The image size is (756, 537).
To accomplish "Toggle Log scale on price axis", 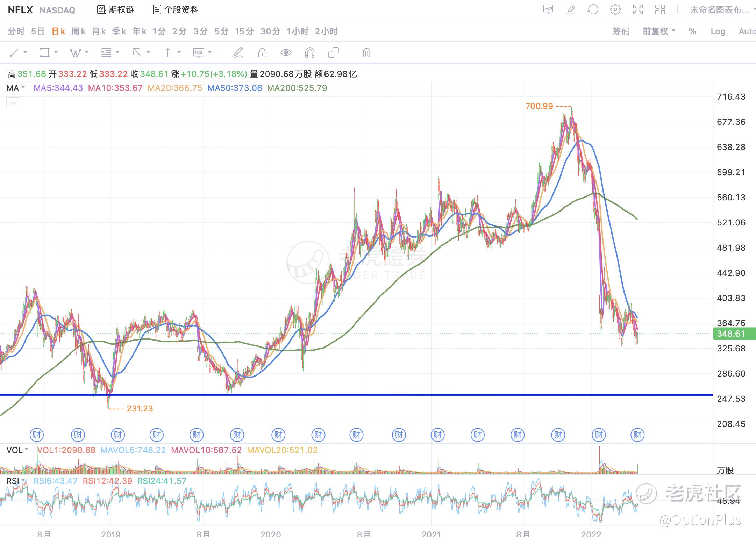I will pyautogui.click(x=718, y=31).
